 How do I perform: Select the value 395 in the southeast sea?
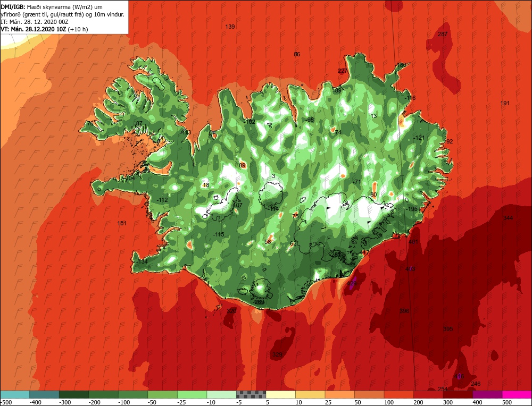448,329
